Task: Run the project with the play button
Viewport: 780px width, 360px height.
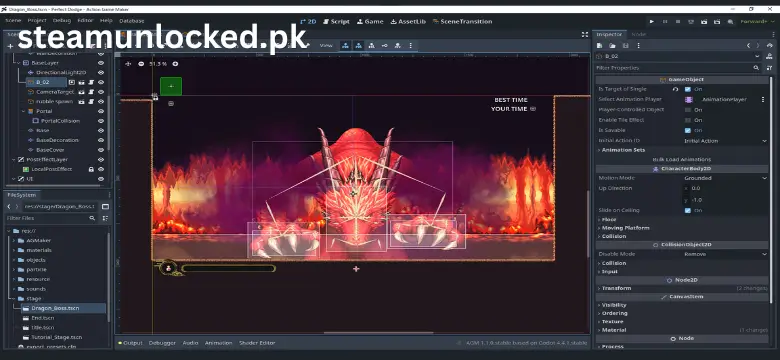Action: coord(652,21)
